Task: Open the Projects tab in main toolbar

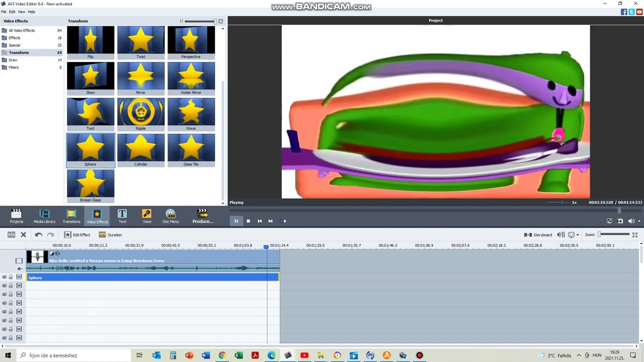Action: pyautogui.click(x=16, y=216)
